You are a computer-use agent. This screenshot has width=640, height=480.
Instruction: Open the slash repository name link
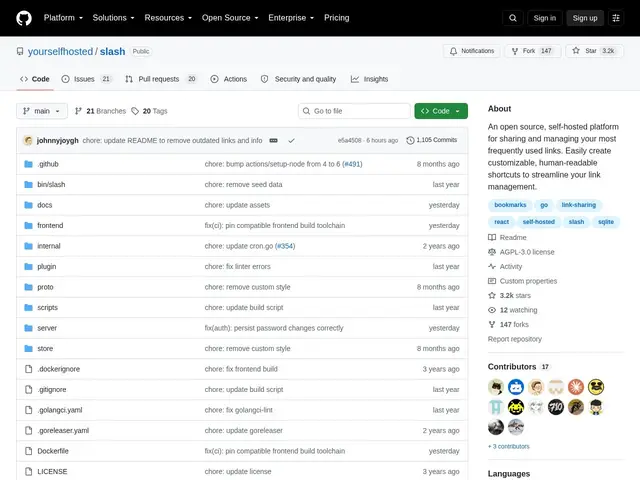113,51
